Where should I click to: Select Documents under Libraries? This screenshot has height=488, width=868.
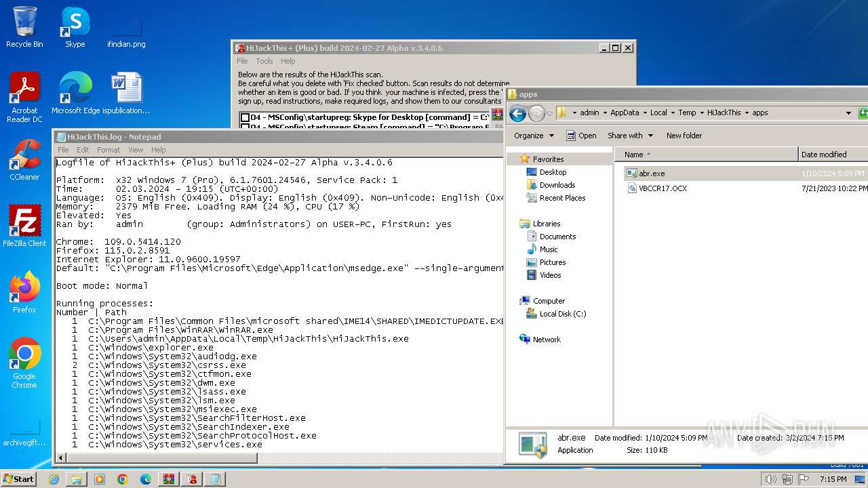click(x=557, y=237)
